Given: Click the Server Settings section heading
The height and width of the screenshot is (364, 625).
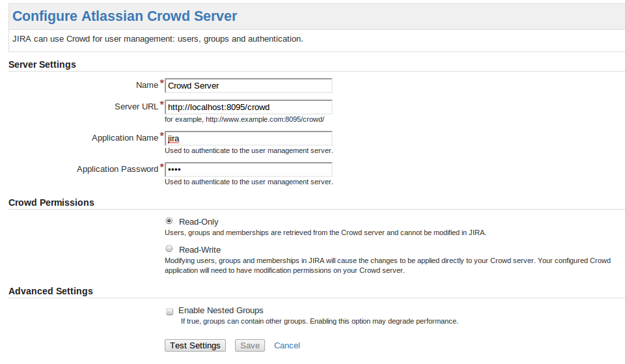Looking at the screenshot, I should point(42,64).
